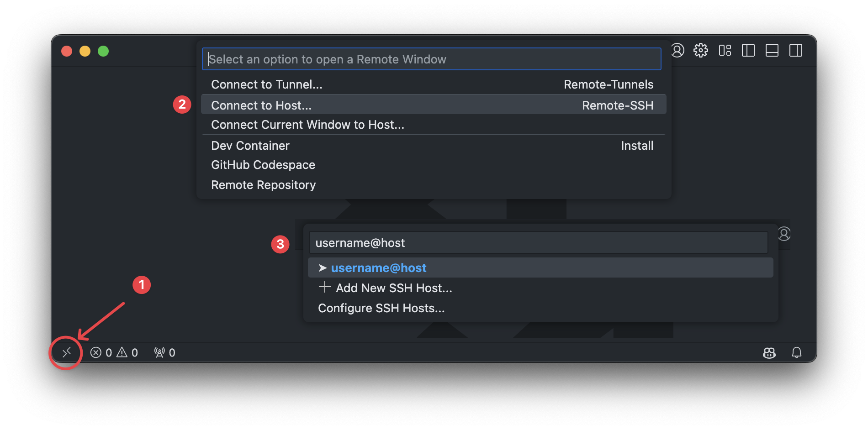Toggle the Secondary Side Bar
This screenshot has height=430, width=868.
796,50
